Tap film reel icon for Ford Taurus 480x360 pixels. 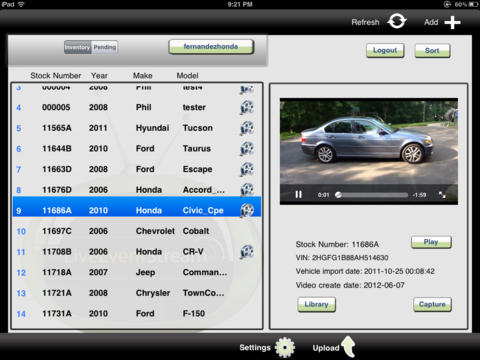point(247,149)
